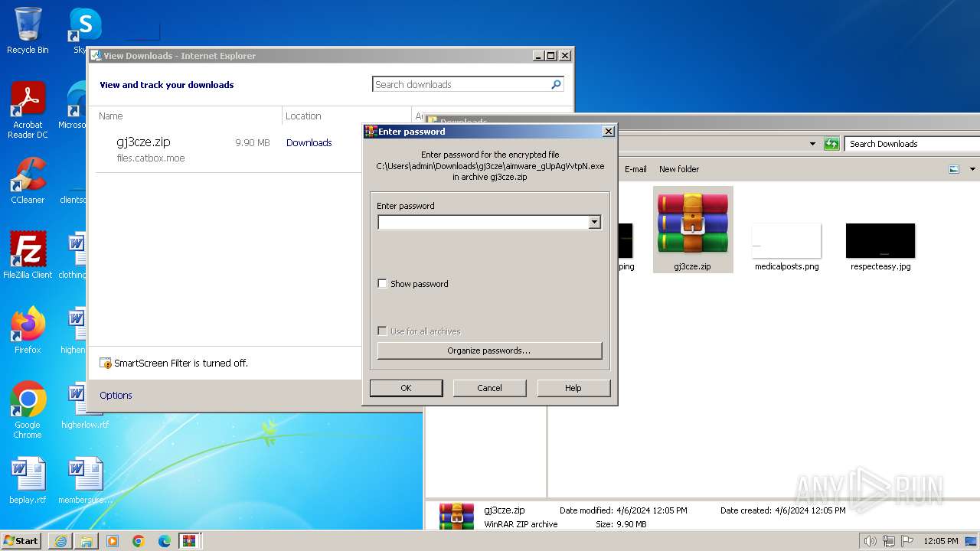The width and height of the screenshot is (980, 551).
Task: Click the files.catbox.moe source text
Action: click(151, 158)
